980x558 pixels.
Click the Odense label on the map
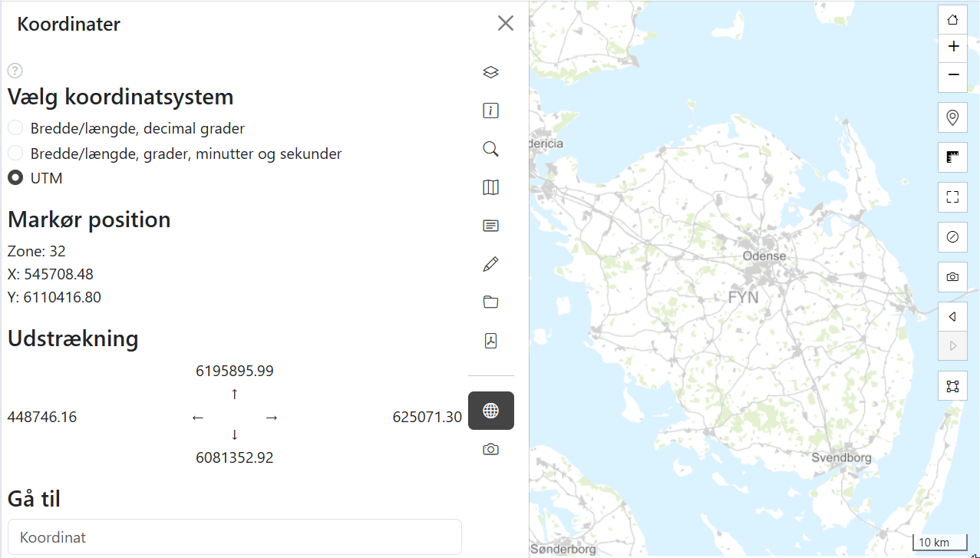764,256
